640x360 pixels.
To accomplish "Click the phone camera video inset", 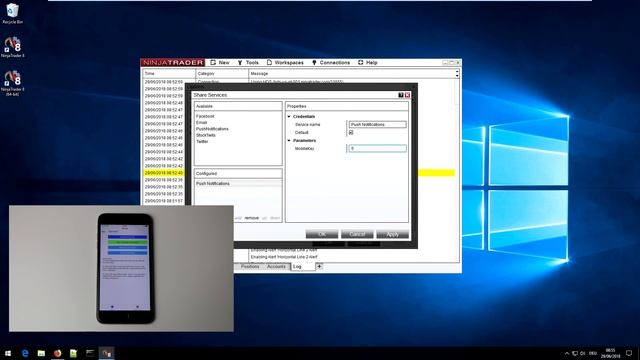I will click(121, 269).
